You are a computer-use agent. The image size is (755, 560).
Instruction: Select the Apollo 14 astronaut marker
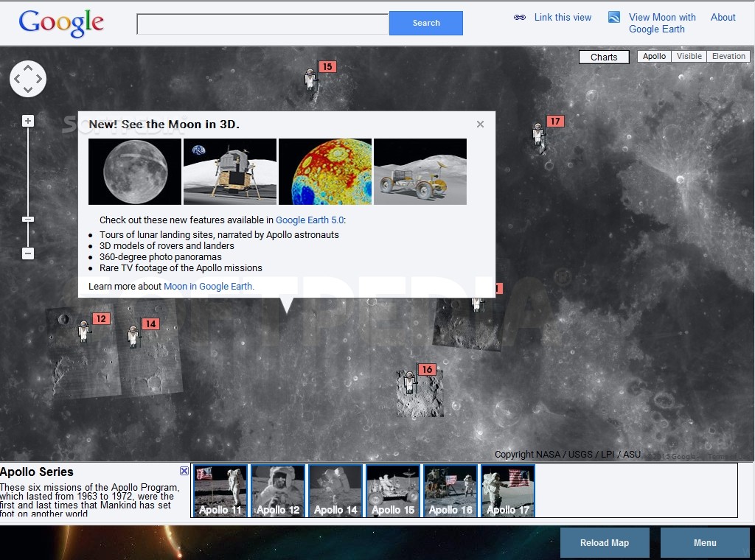click(133, 336)
